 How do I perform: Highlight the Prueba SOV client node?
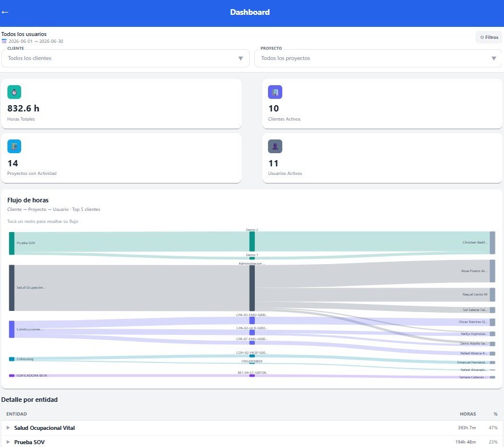pos(11,243)
